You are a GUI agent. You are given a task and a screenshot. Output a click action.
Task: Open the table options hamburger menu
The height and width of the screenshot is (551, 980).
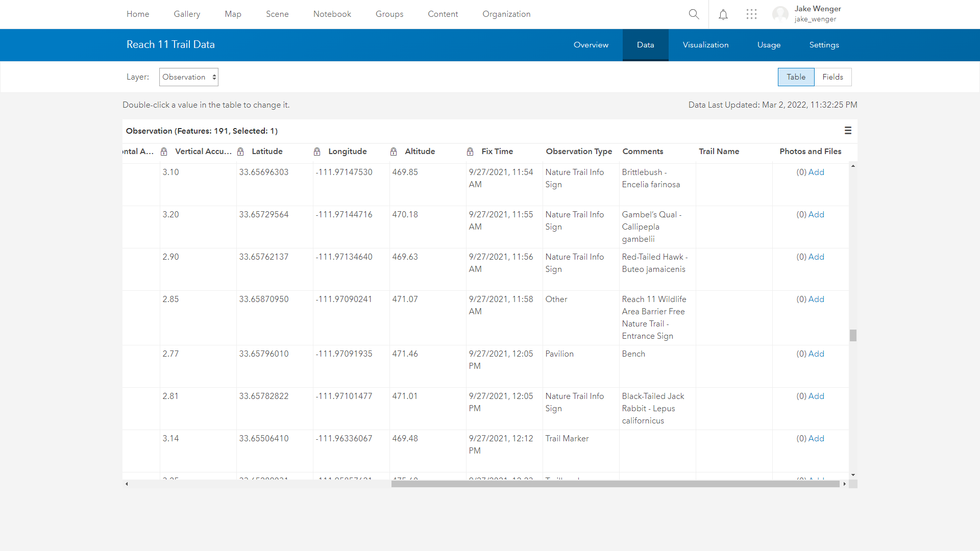click(848, 131)
